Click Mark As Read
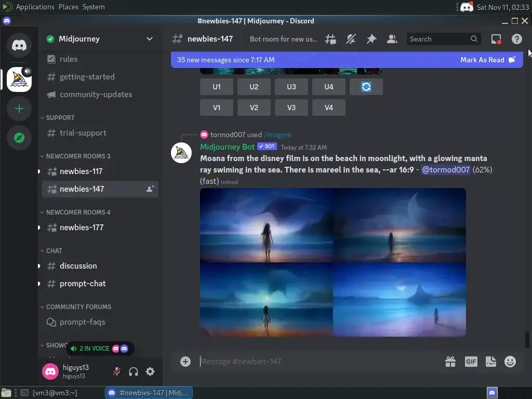 (x=488, y=60)
